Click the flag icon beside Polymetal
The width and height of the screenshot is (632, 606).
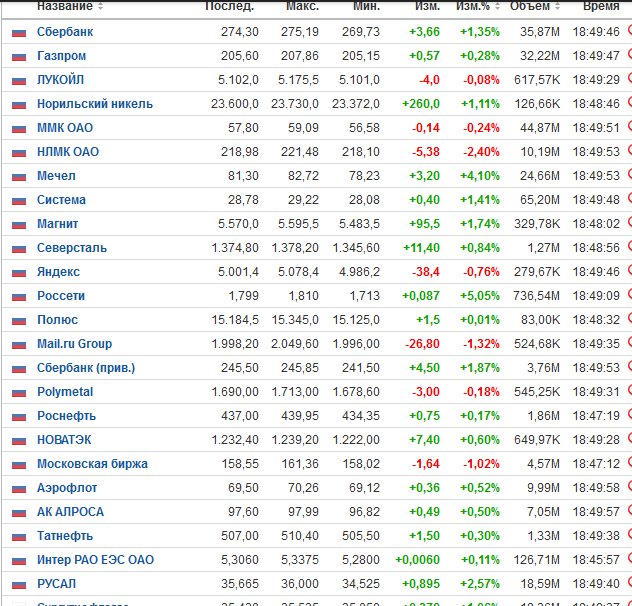click(19, 393)
